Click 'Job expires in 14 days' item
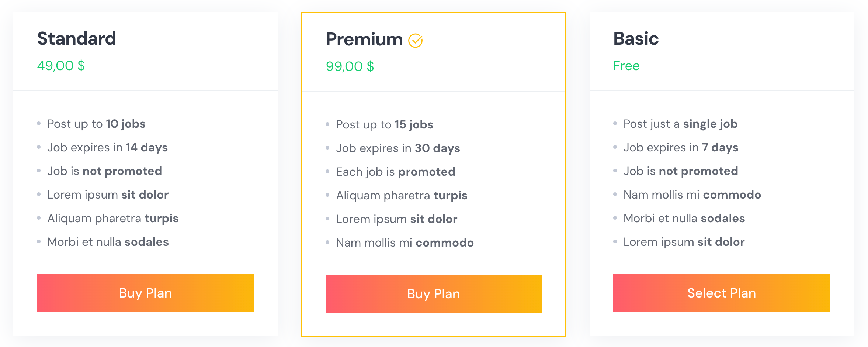Viewport: 868px width, 347px height. pyautogui.click(x=107, y=148)
